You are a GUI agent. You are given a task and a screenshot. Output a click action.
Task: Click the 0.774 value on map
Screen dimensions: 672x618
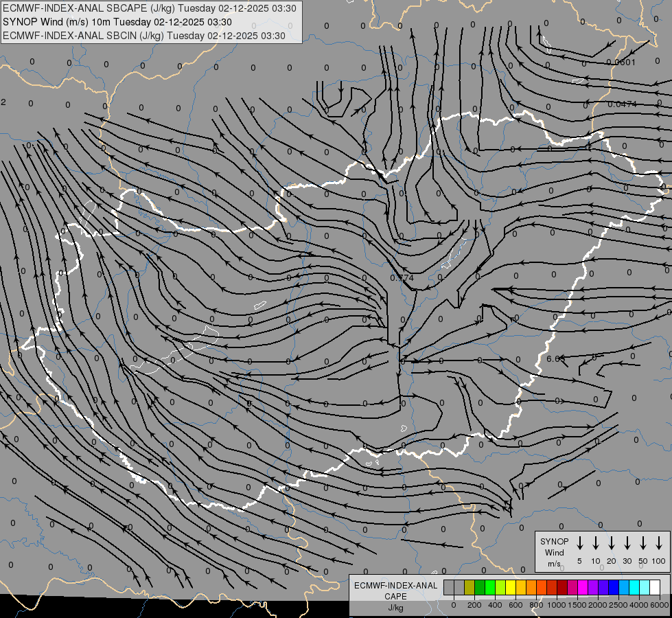tap(402, 278)
